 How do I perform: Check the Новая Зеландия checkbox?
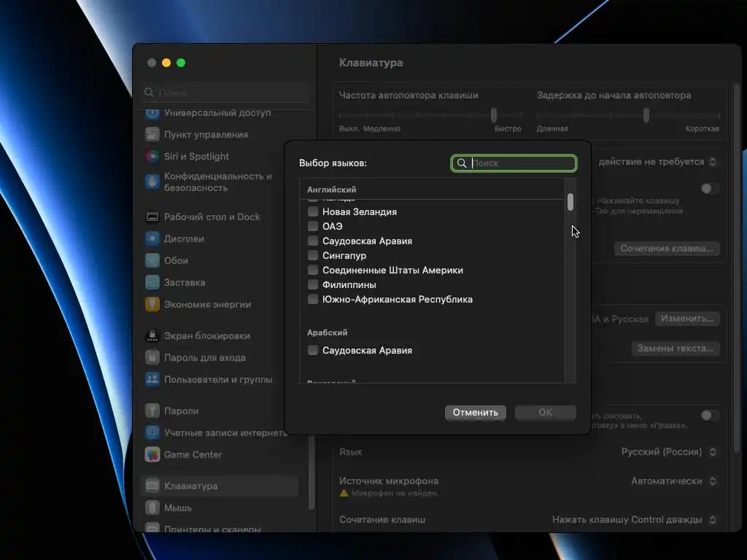click(x=313, y=211)
